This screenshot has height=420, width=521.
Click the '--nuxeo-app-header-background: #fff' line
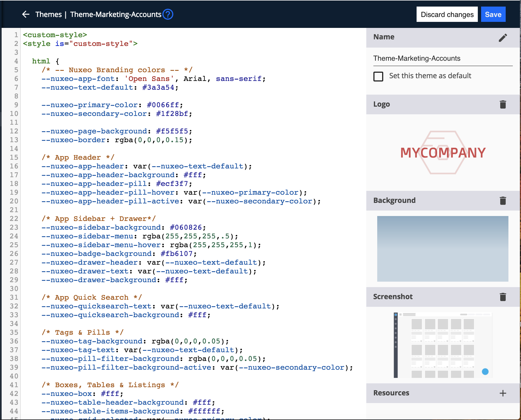(124, 175)
